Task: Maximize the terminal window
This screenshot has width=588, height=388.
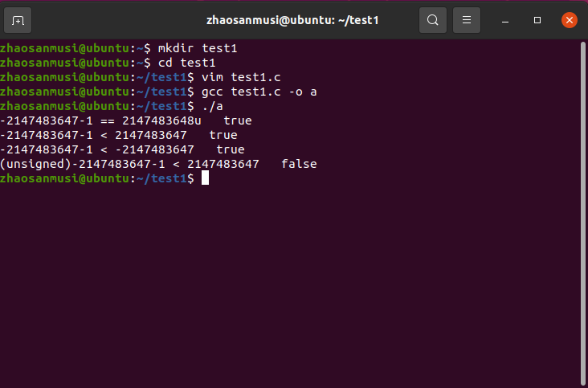Action: [x=537, y=20]
